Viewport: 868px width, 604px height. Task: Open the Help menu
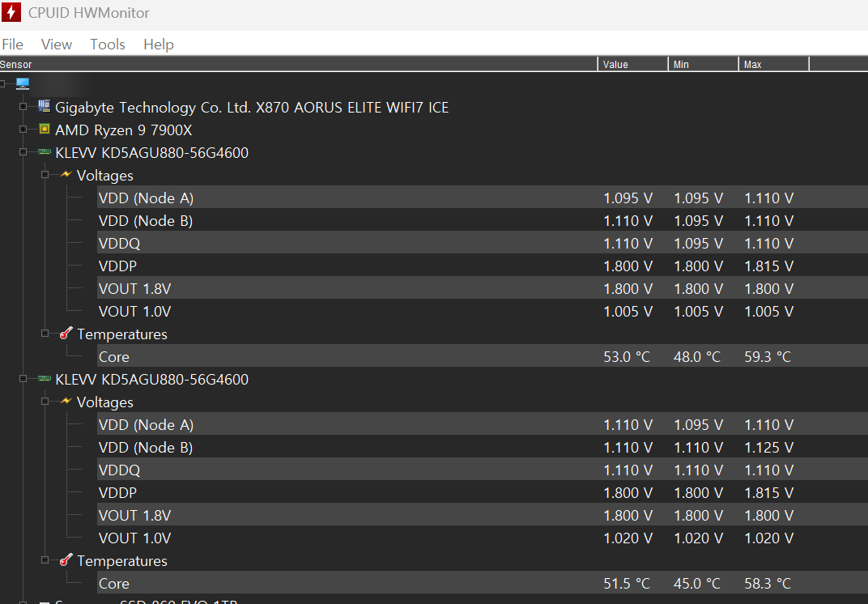coord(159,45)
